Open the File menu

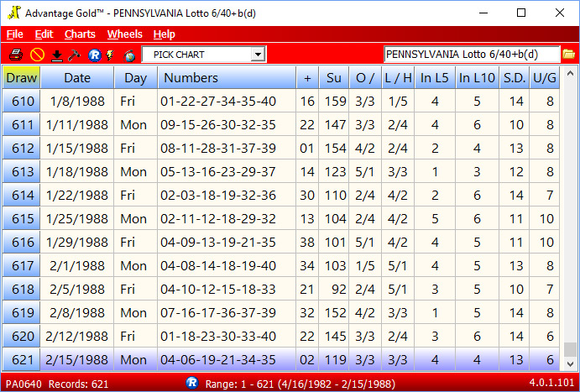click(15, 34)
